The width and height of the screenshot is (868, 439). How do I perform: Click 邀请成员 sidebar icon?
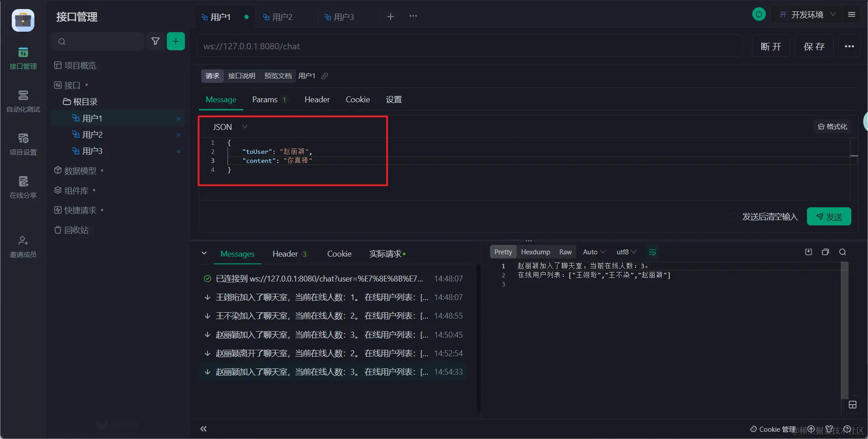[x=23, y=247]
